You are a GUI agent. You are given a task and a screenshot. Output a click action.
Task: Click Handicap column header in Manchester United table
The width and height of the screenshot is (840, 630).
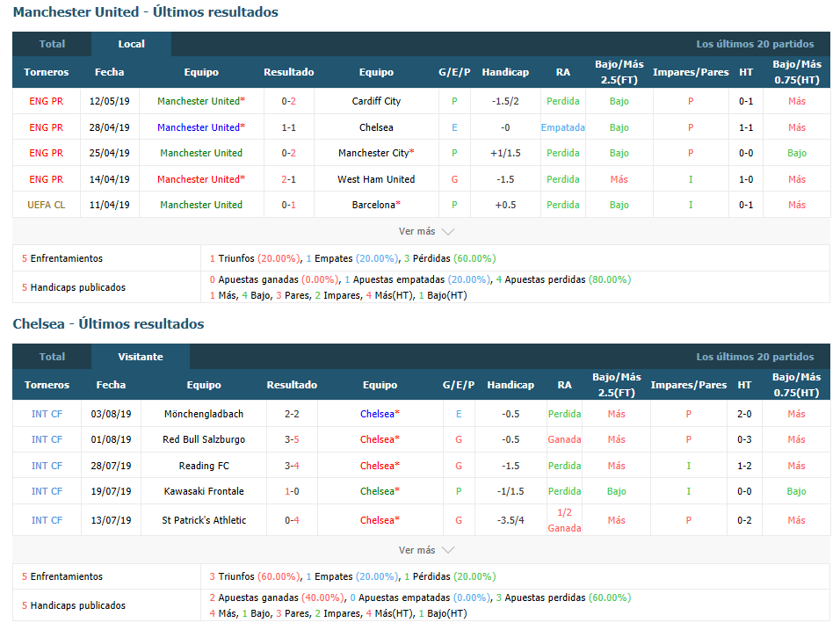(x=505, y=72)
